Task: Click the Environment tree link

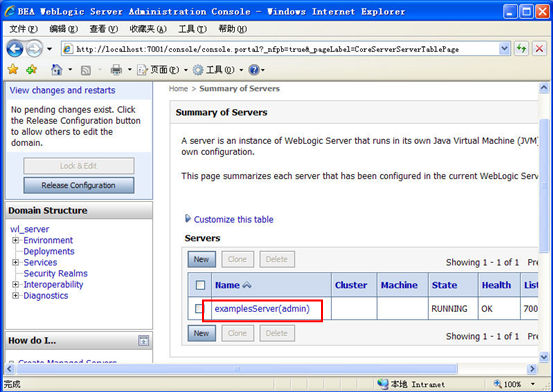Action: click(48, 240)
